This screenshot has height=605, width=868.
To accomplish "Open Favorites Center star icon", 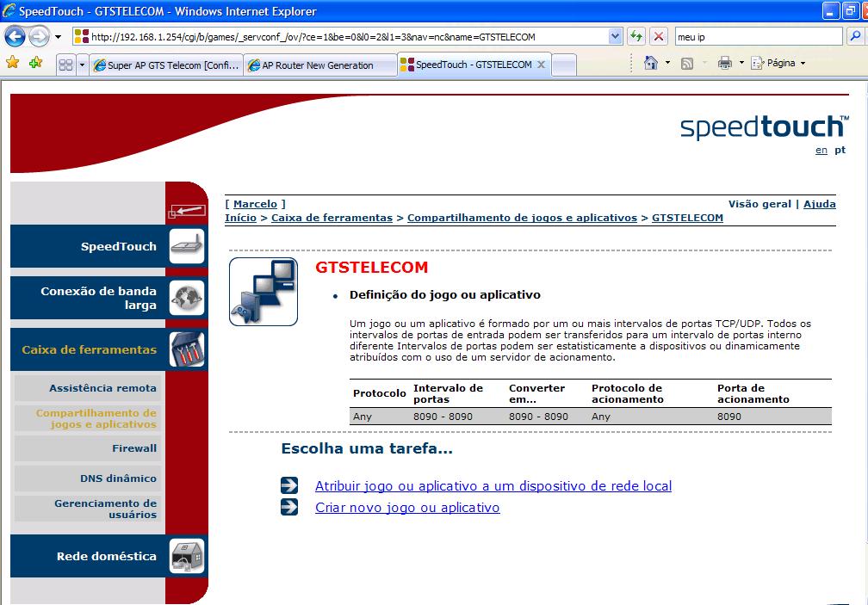I will (12, 63).
